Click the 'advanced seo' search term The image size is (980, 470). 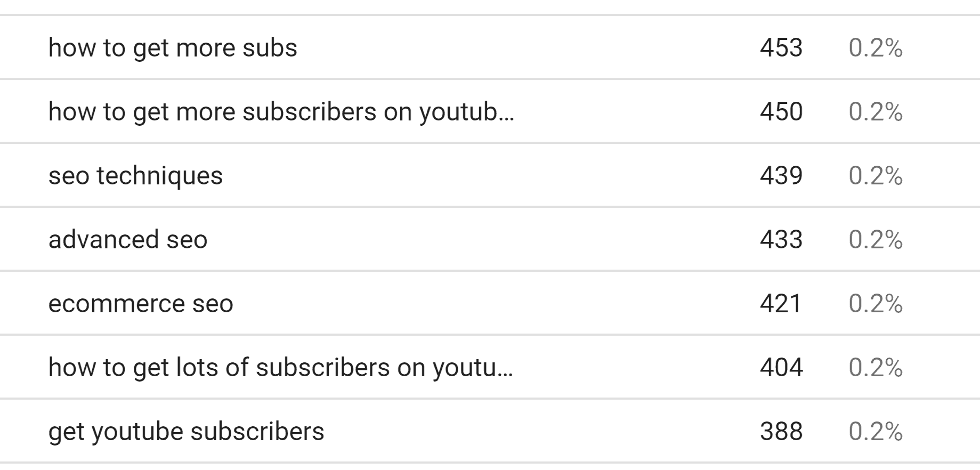128,240
